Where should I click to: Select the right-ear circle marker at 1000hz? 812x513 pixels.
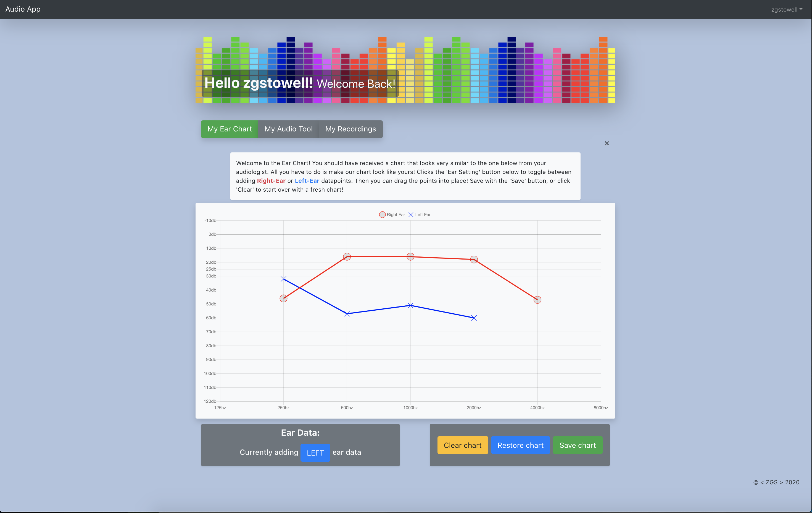tap(410, 257)
